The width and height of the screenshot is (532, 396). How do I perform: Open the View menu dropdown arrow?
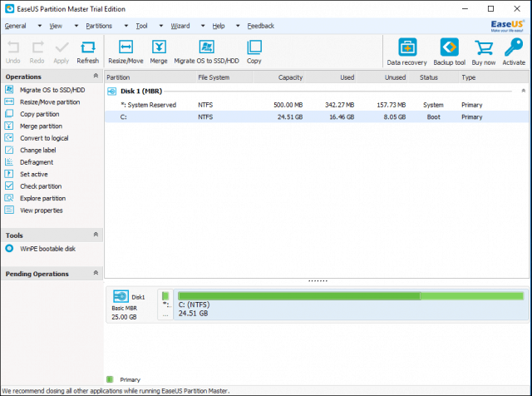(x=76, y=26)
